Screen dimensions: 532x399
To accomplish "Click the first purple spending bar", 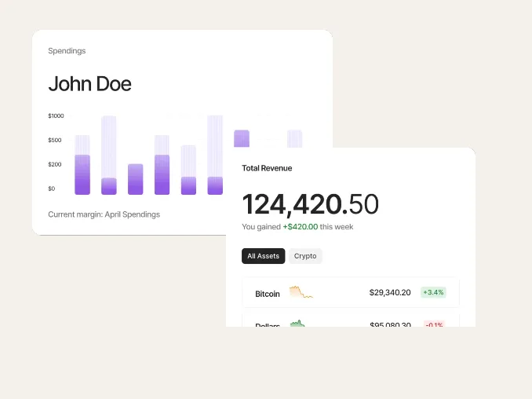I will (x=82, y=174).
